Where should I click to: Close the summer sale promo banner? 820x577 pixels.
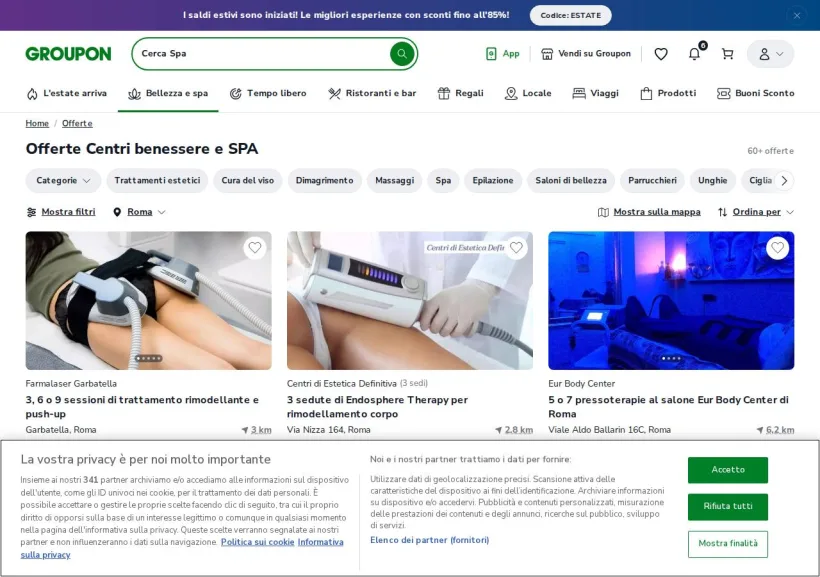pyautogui.click(x=796, y=16)
